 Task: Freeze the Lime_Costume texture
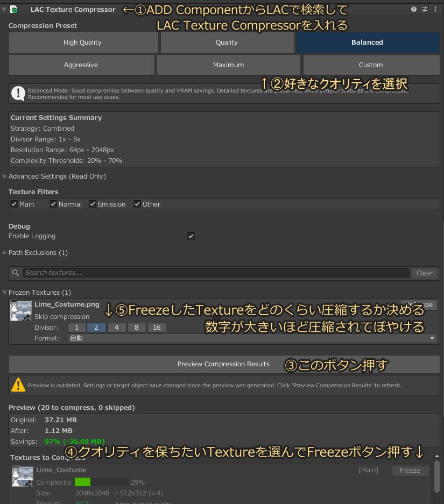tap(410, 471)
